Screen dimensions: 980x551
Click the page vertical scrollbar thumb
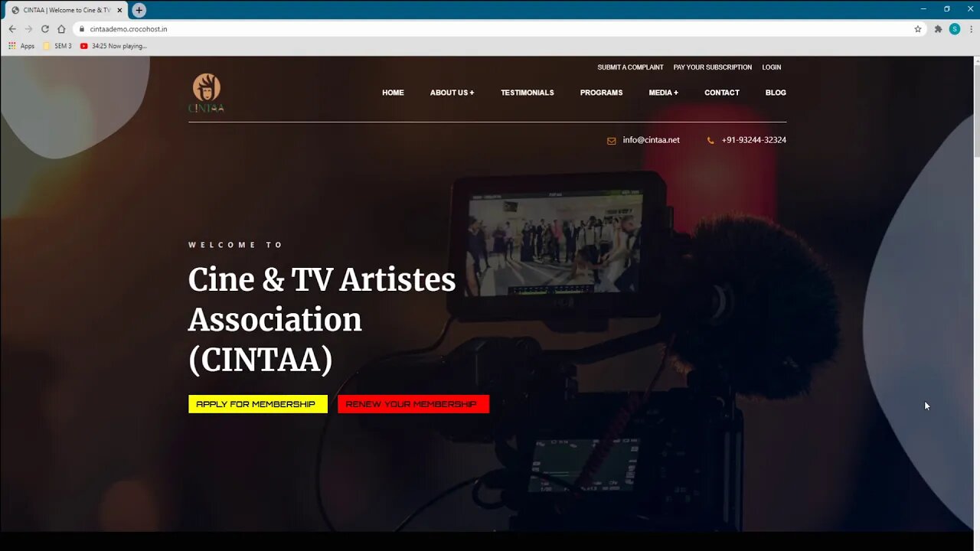pyautogui.click(x=976, y=112)
